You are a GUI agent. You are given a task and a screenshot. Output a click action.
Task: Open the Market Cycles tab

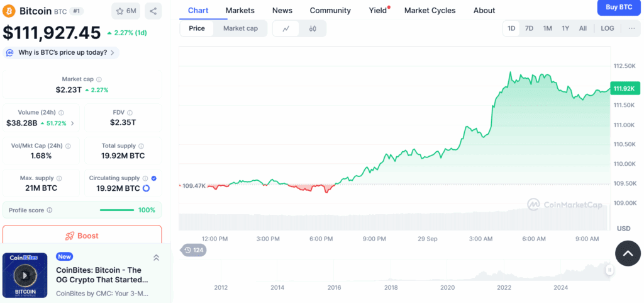[x=430, y=10]
